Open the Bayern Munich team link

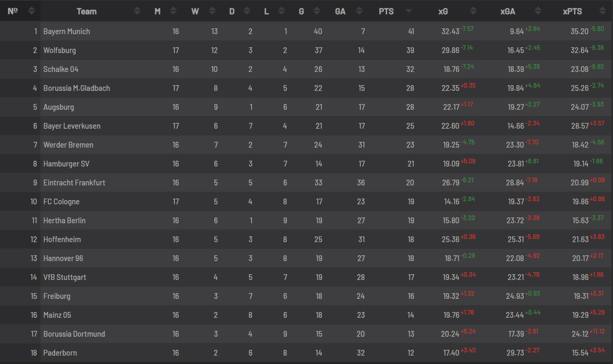[67, 32]
